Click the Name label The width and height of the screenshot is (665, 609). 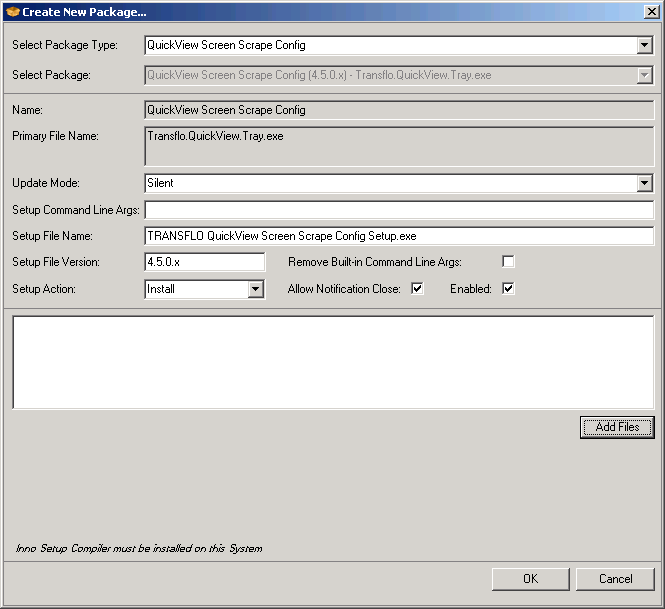tap(27, 110)
